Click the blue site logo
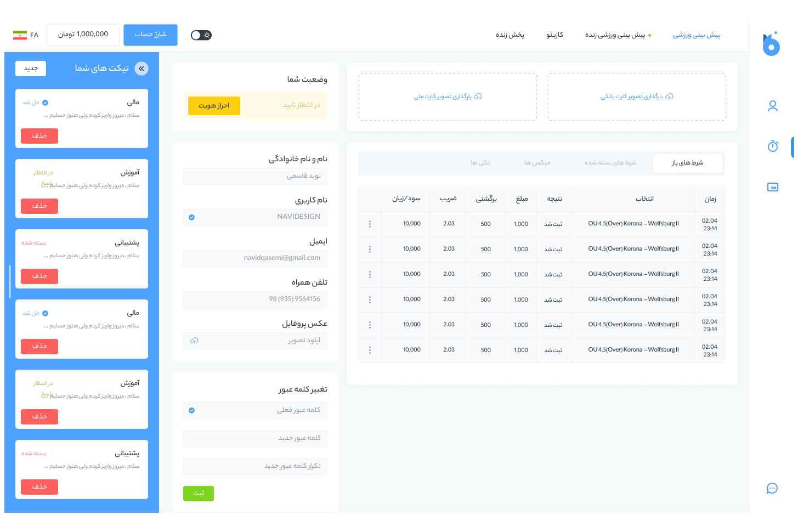Screen dimensions: 798x532 pyautogui.click(x=771, y=45)
